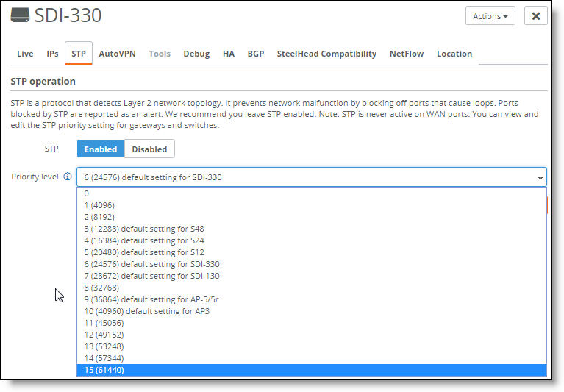Open the Location tab
564x392 pixels.
tap(454, 54)
